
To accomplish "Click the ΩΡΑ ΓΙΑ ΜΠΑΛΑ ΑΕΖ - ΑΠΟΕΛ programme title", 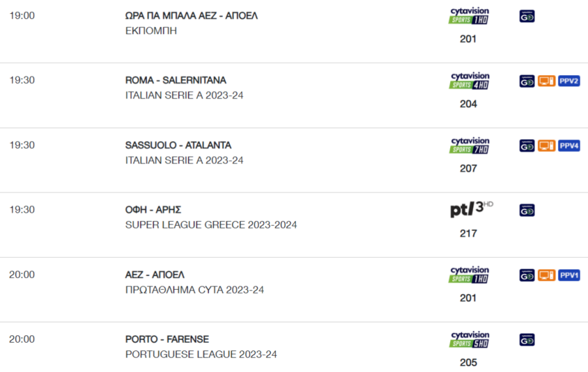I will tap(191, 16).
